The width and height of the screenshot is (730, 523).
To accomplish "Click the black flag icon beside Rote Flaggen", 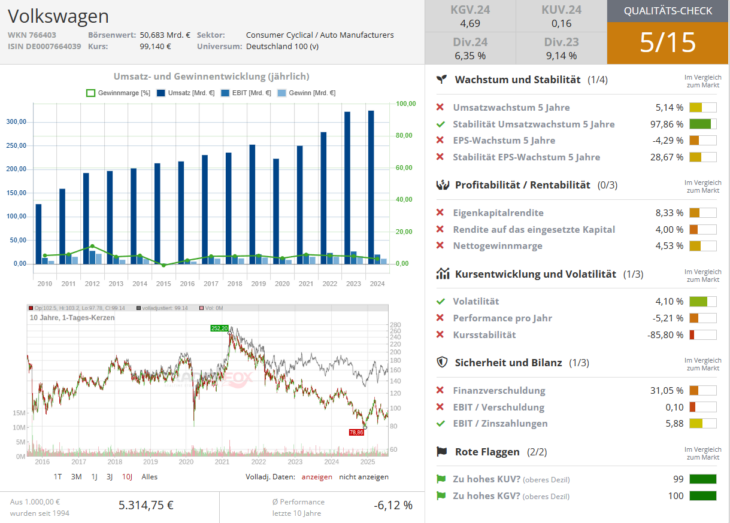I will click(x=441, y=451).
